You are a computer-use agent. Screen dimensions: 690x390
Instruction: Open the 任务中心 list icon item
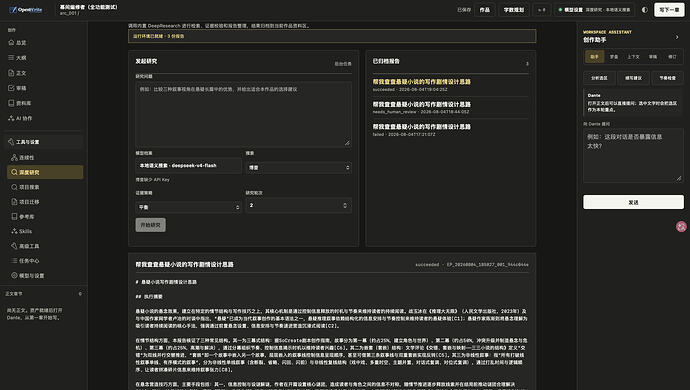15,261
